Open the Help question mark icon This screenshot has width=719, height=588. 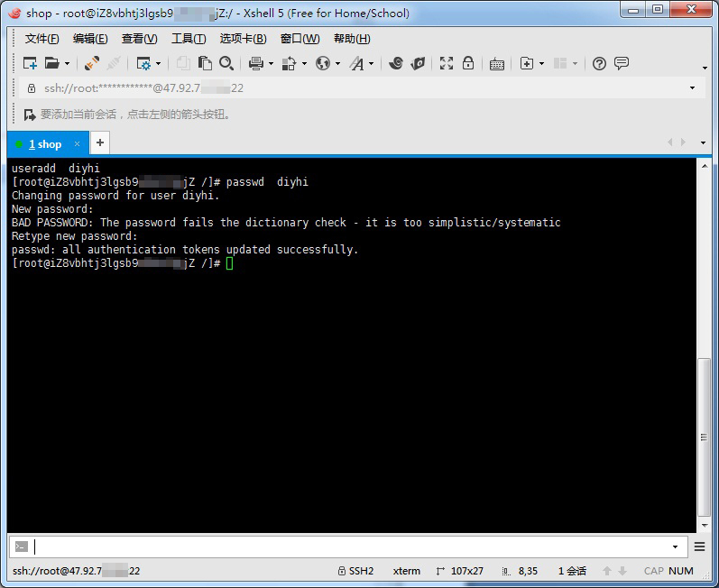tap(599, 63)
